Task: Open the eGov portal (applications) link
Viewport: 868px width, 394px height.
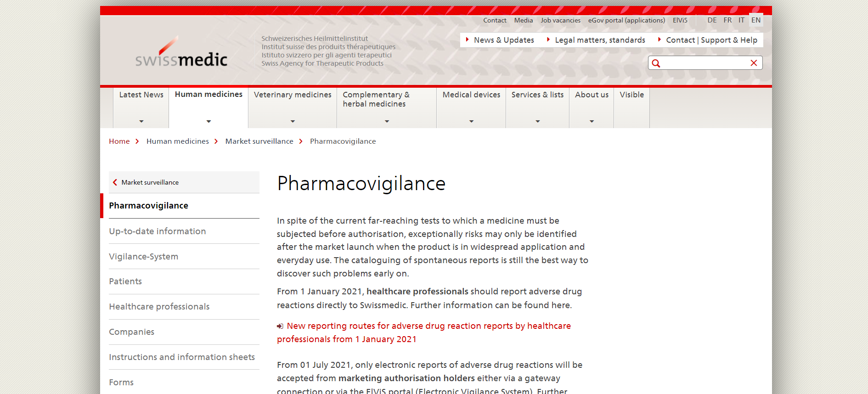Action: click(x=626, y=20)
